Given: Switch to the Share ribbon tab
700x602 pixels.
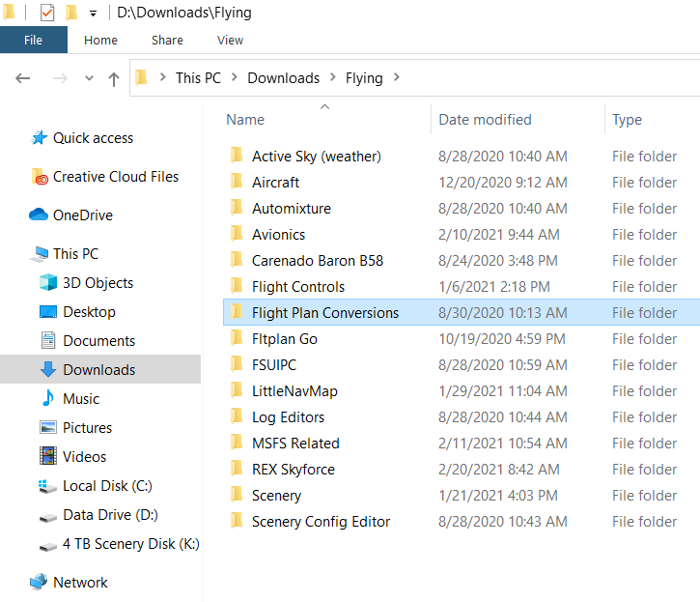Looking at the screenshot, I should click(x=167, y=41).
